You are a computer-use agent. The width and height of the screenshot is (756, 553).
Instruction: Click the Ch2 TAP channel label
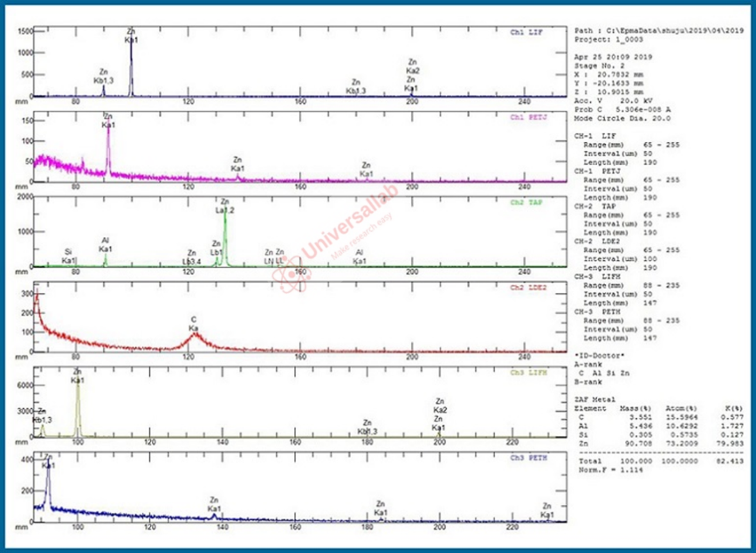(x=527, y=202)
